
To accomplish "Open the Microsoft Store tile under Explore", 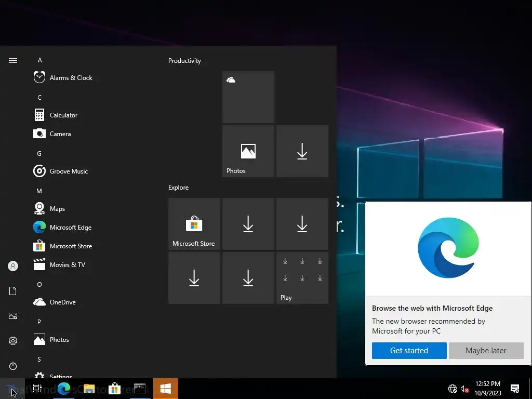I will [194, 224].
